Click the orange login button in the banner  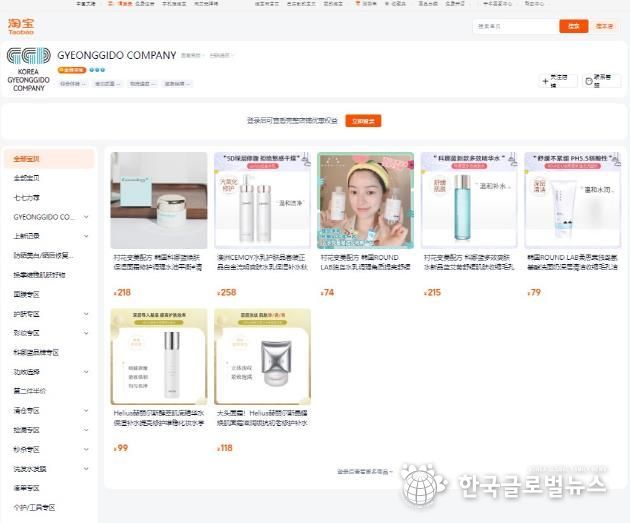pyautogui.click(x=363, y=121)
